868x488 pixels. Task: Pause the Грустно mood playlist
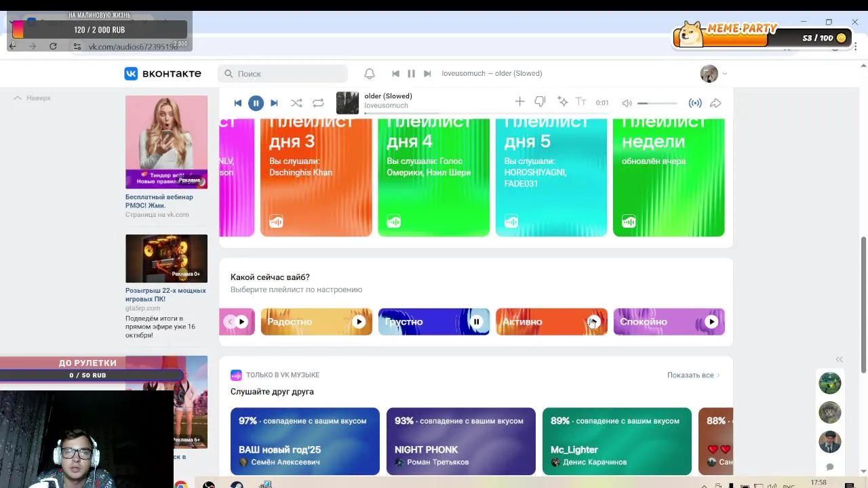pyautogui.click(x=476, y=322)
